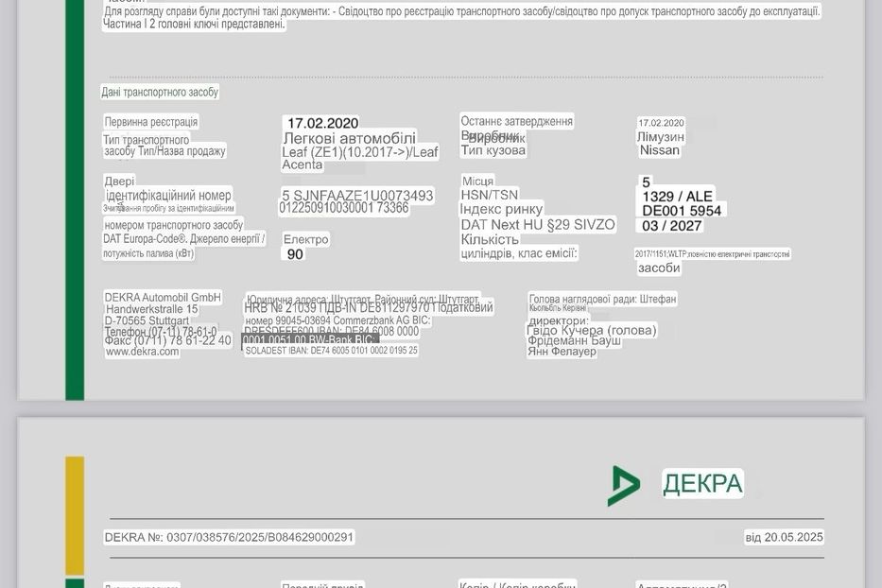Click the label "Двері"
Viewport: 882px width, 588px height.
pos(119,182)
